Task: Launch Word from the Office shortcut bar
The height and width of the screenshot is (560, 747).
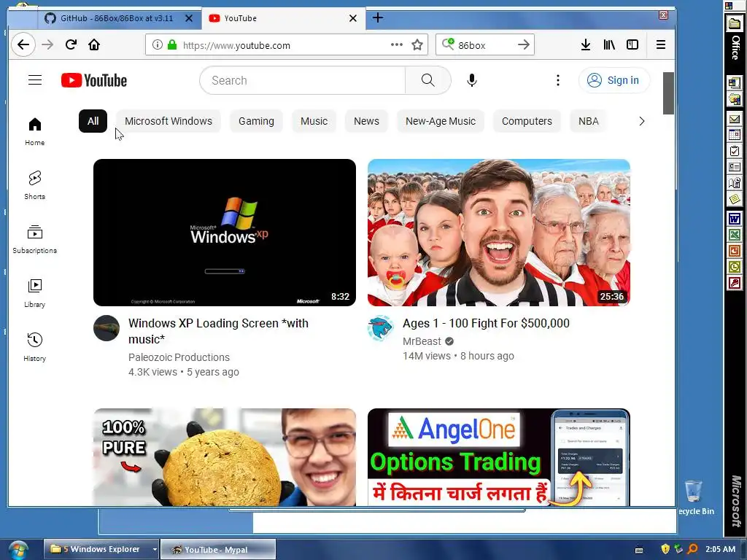Action: tap(734, 219)
